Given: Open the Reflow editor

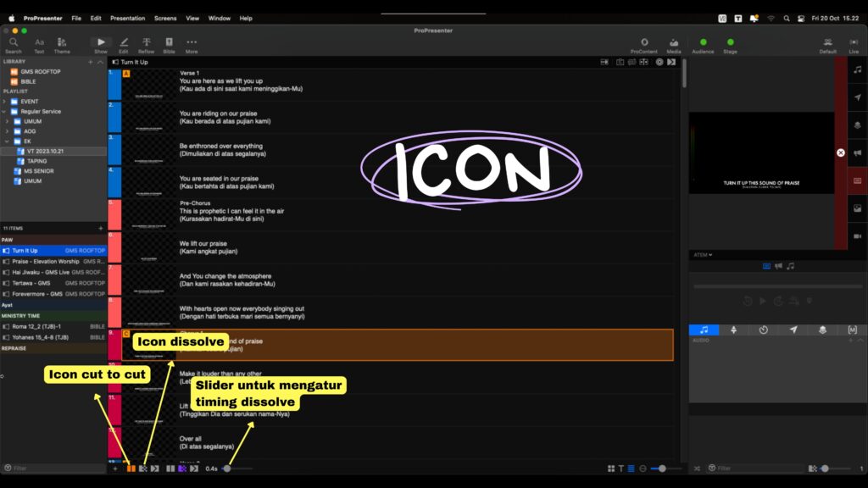Looking at the screenshot, I should tap(146, 46).
